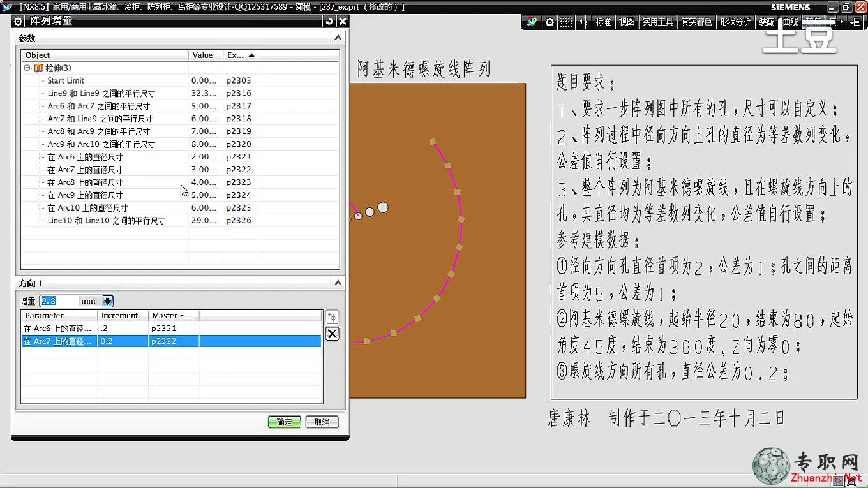Select Line10 和 Line10 之间的平行尺寸 row
Viewport: 868px width, 488px height.
point(180,221)
